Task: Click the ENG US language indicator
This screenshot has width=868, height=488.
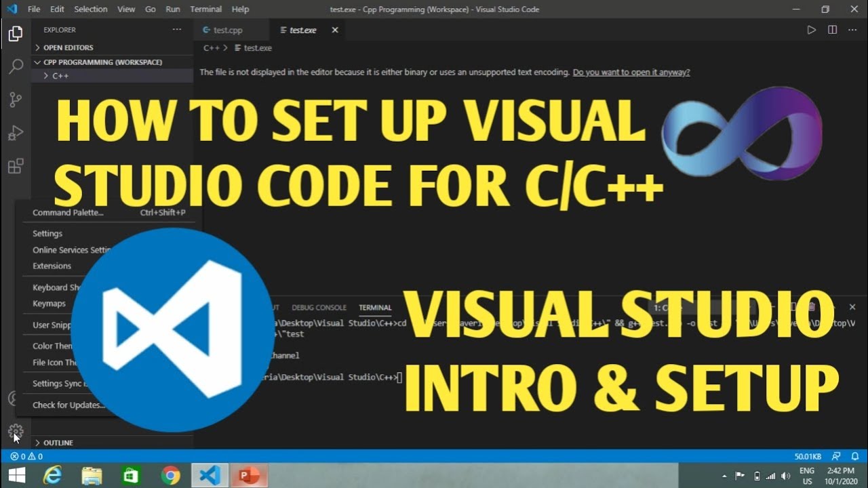Action: (x=807, y=475)
